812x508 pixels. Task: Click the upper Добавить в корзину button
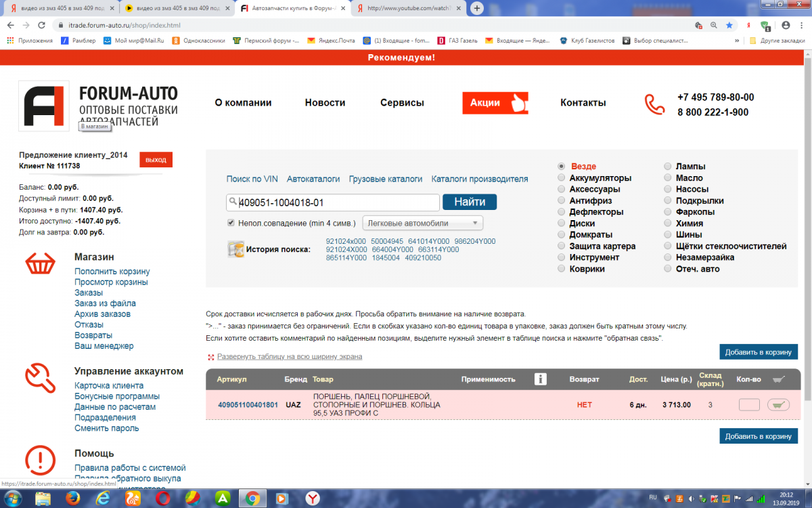pos(759,352)
